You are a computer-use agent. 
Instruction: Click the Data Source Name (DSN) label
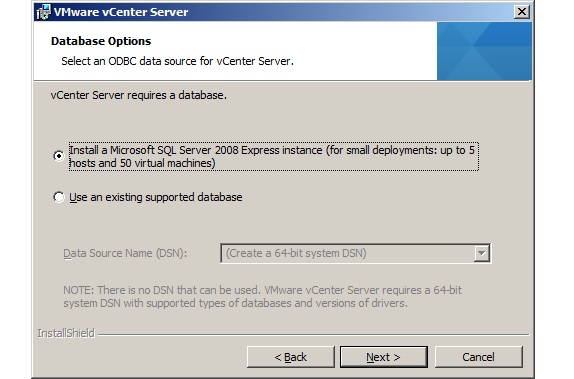[x=125, y=253]
